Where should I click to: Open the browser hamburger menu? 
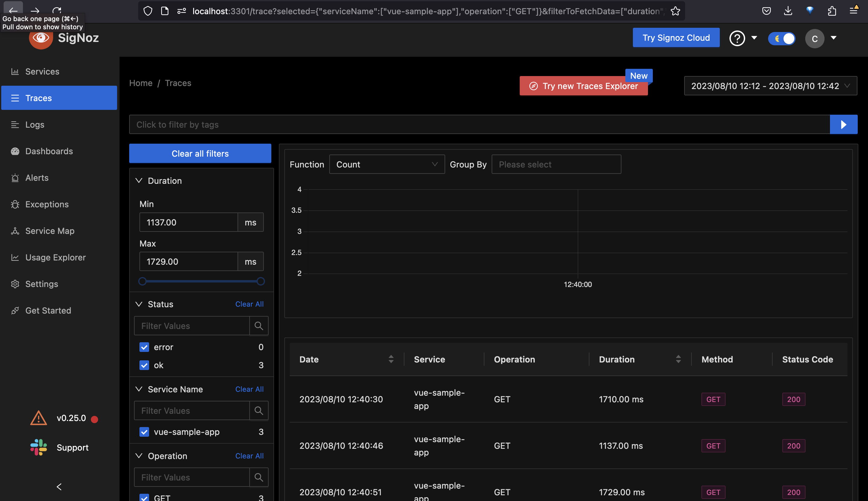tap(854, 10)
